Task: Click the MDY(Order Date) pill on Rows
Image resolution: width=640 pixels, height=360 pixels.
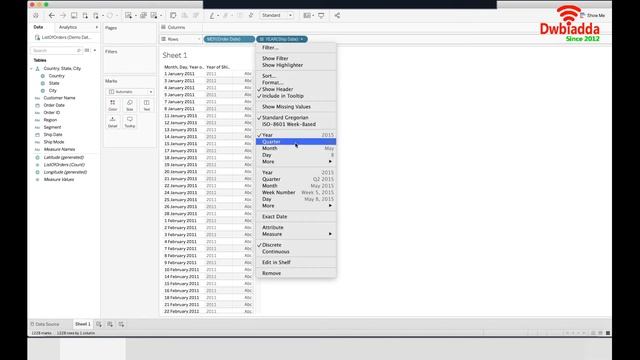Action: 229,39
